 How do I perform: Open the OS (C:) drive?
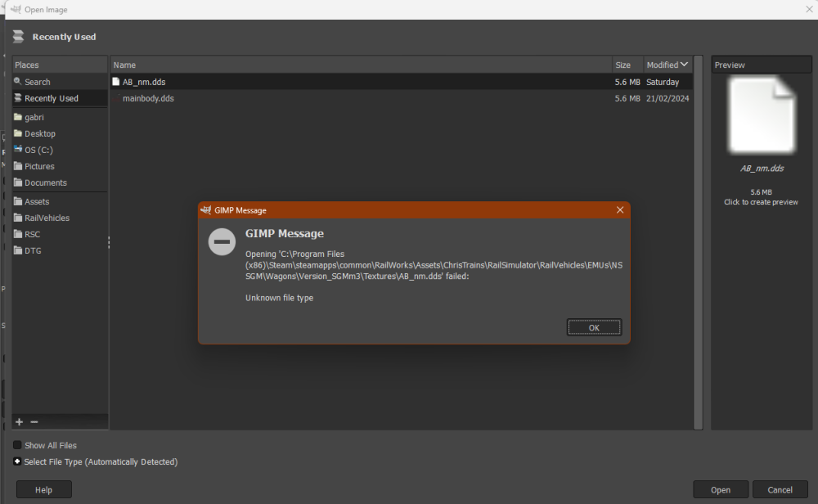[38, 150]
